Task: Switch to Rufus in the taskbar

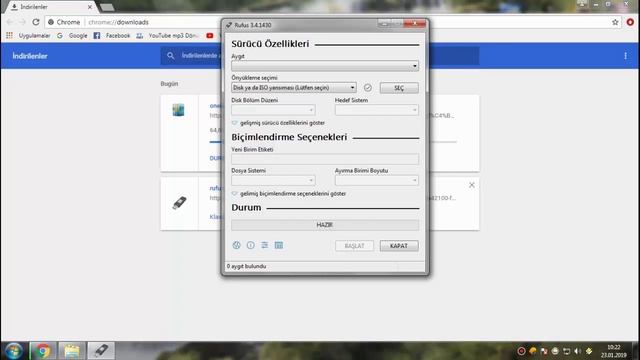Action: [101, 351]
